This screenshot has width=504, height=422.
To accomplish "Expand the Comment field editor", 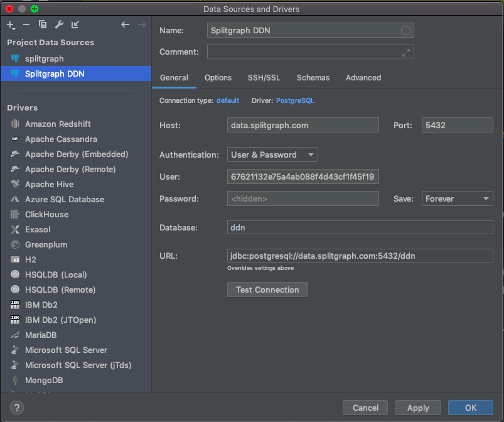I will (x=406, y=52).
